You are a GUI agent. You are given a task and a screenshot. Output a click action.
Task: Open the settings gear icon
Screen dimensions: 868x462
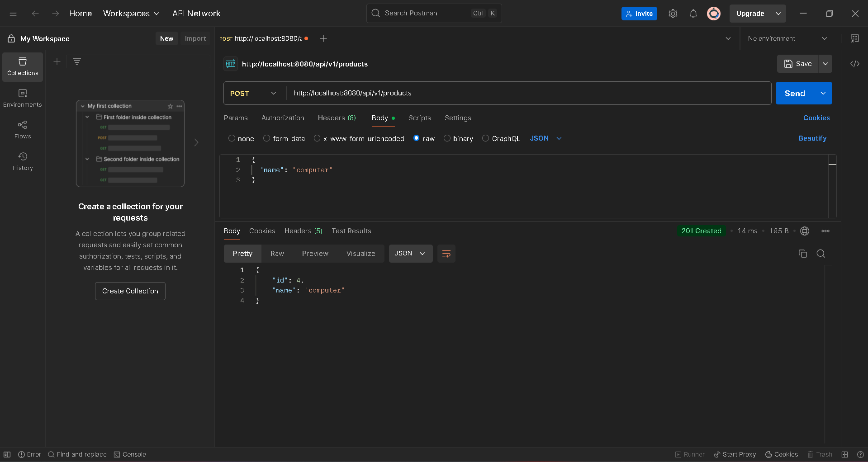pos(673,14)
